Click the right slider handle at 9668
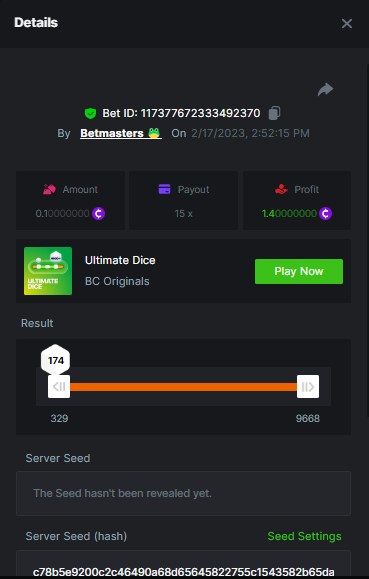The height and width of the screenshot is (579, 369). [x=308, y=387]
